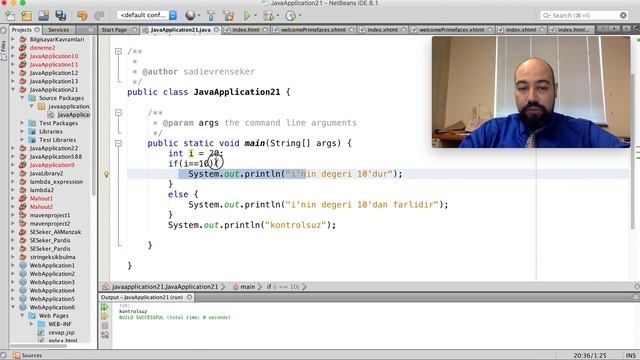Run the project with green play icon
640x360 pixels.
[247, 16]
